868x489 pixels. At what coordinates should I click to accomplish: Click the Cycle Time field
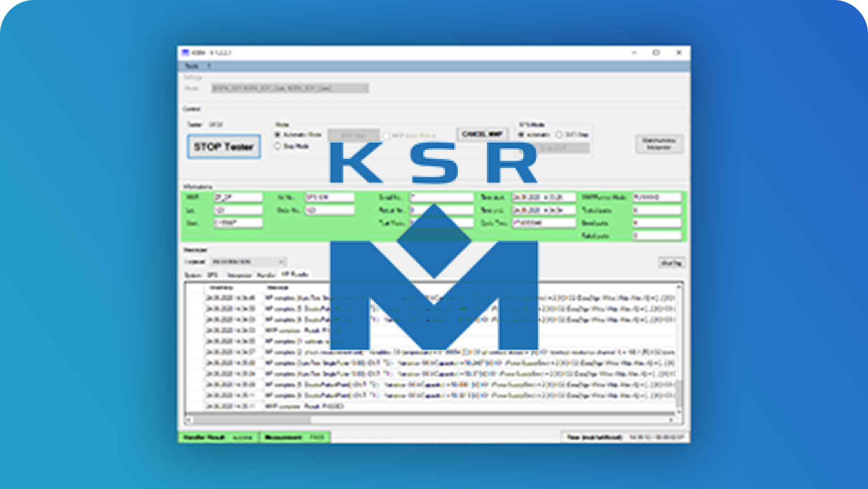[543, 223]
